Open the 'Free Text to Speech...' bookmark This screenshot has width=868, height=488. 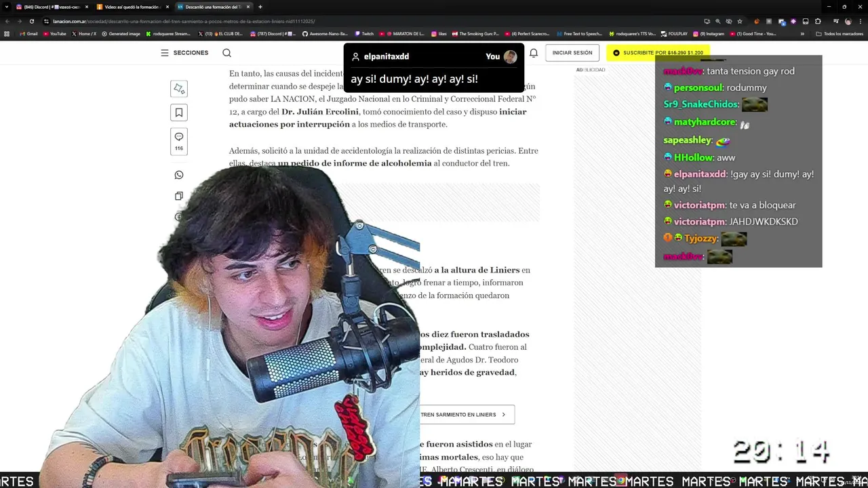click(x=580, y=33)
